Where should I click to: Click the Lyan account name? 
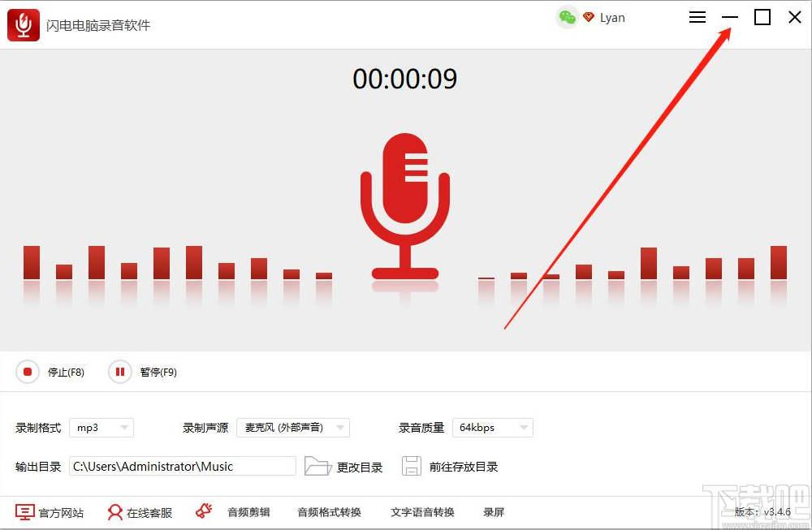(613, 16)
